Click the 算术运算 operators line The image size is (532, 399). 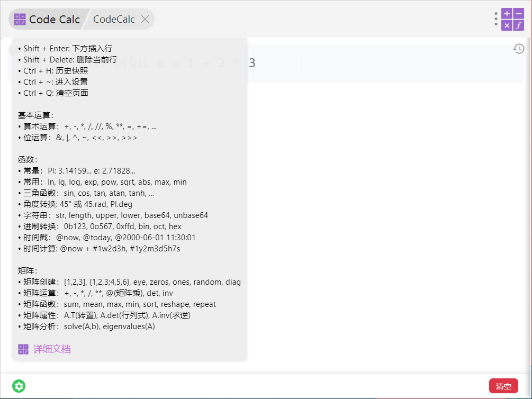click(x=87, y=126)
